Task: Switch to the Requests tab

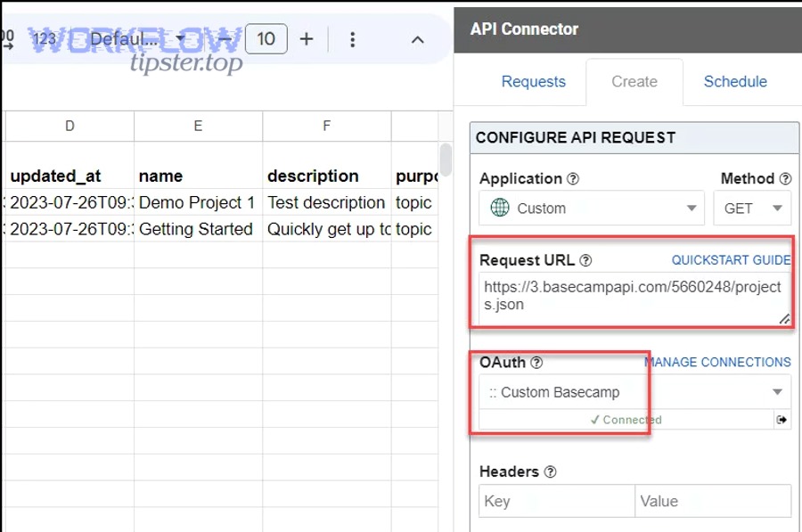Action: click(534, 81)
